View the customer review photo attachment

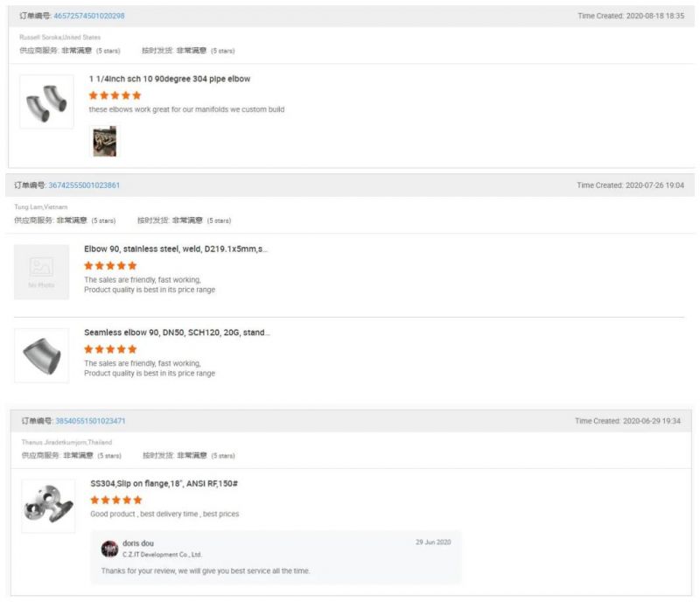point(104,142)
